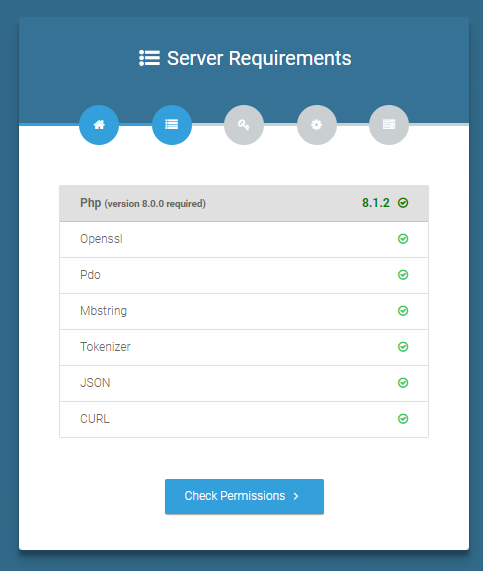Viewport: 483px width, 571px height.
Task: Open the environment settings gear step
Action: coord(317,125)
